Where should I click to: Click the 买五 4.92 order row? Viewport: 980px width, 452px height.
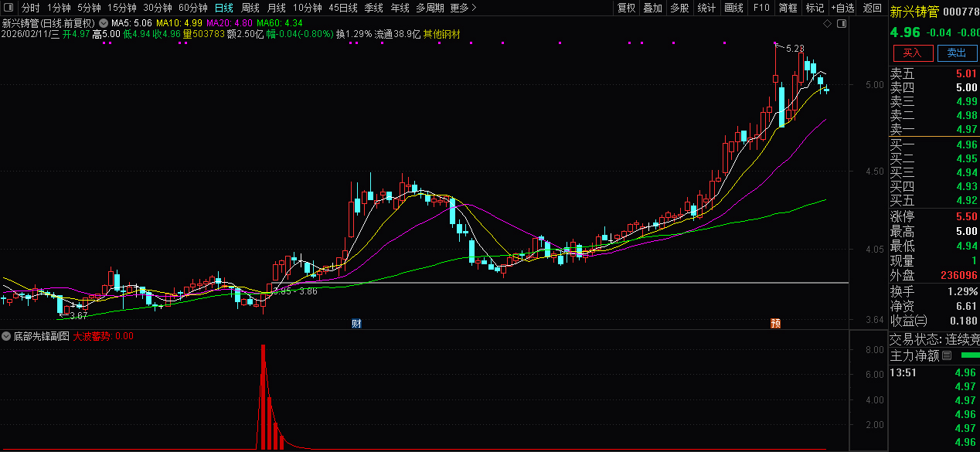[934, 200]
